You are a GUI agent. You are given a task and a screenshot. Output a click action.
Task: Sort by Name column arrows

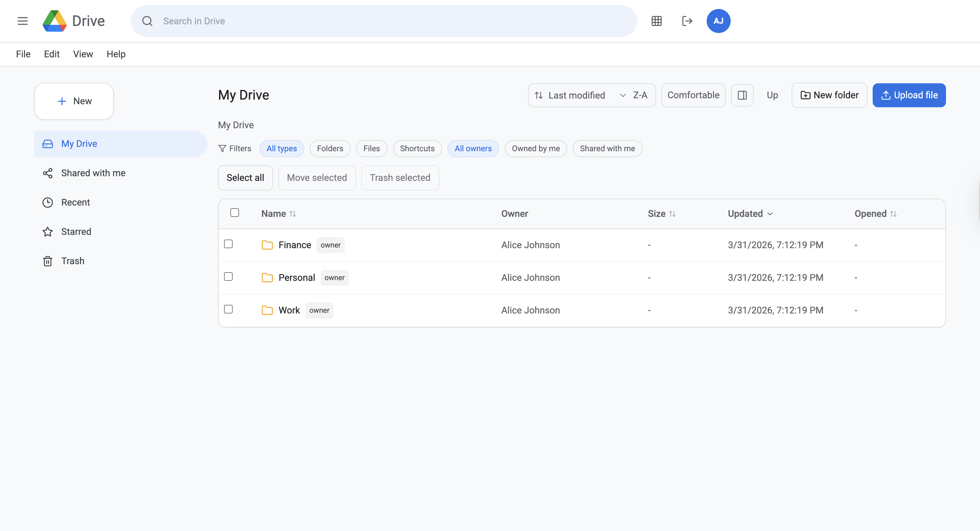[293, 214]
